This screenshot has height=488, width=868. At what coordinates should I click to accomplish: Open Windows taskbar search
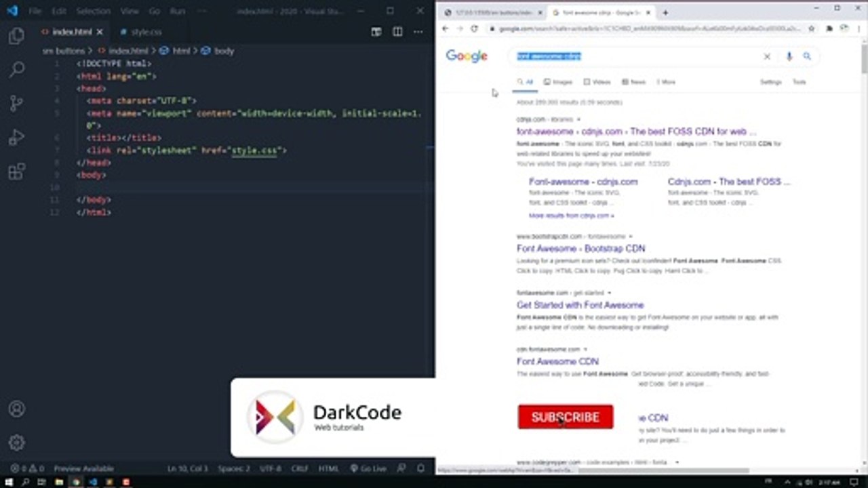25,482
